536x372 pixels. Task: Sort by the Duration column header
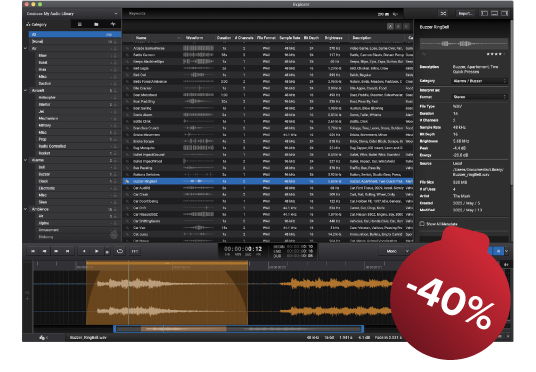click(224, 38)
